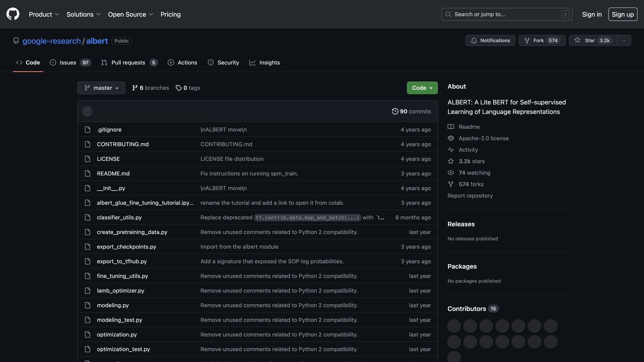
Task: Open the Apache-2.0 license link
Action: (483, 138)
